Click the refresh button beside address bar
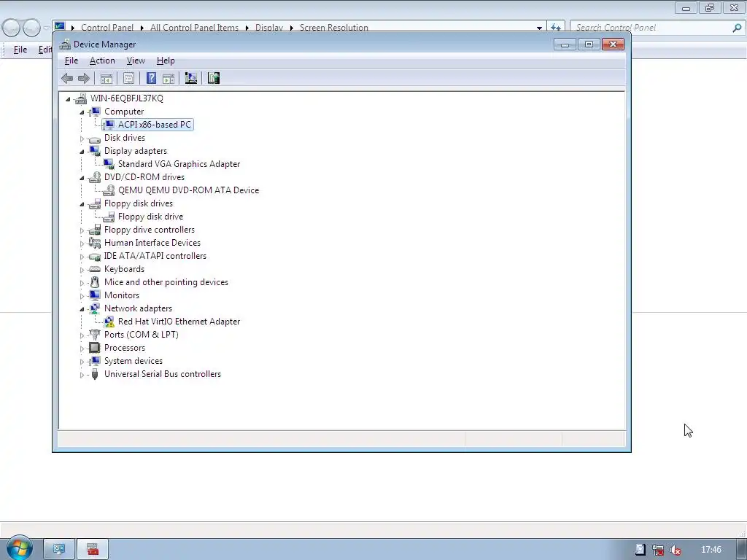 tap(555, 28)
